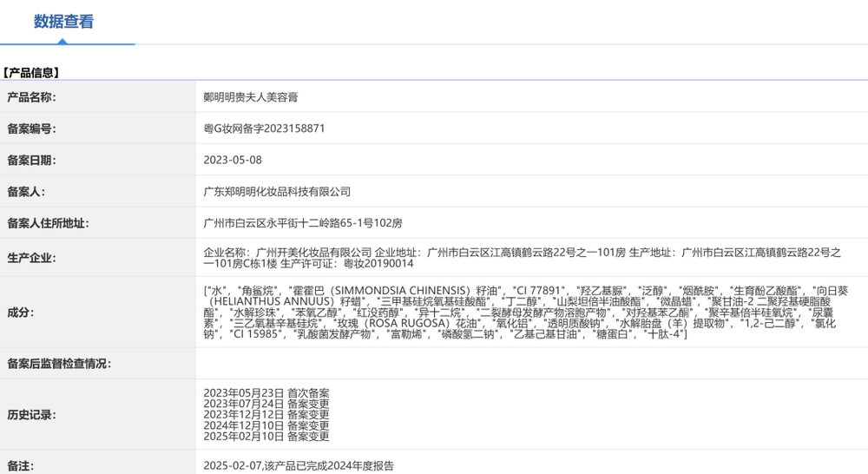Click the 【产品信息】 section header
The image size is (868, 474).
point(31,73)
